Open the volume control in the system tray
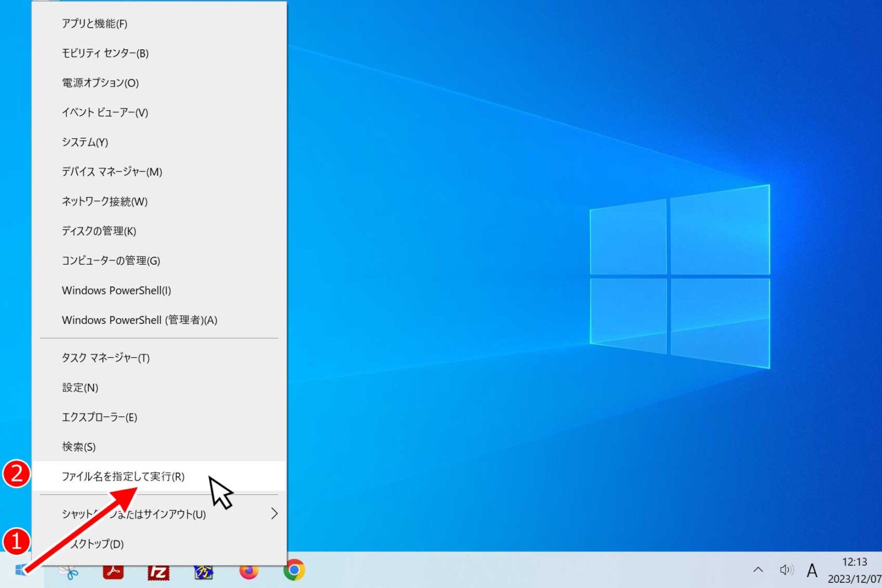This screenshot has height=588, width=882. pos(786,570)
